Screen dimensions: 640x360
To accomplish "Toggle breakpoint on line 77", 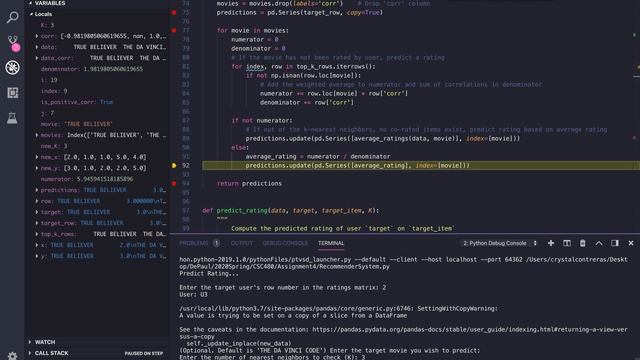I will (174, 31).
